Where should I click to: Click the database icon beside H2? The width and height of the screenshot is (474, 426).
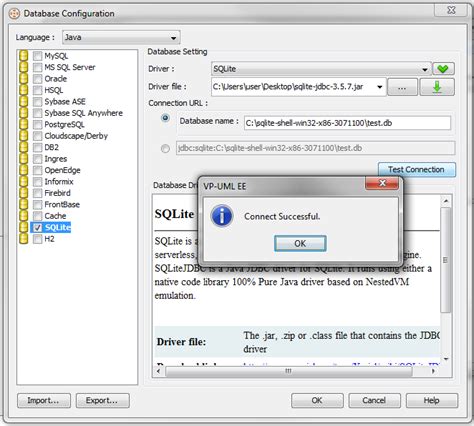click(23, 239)
